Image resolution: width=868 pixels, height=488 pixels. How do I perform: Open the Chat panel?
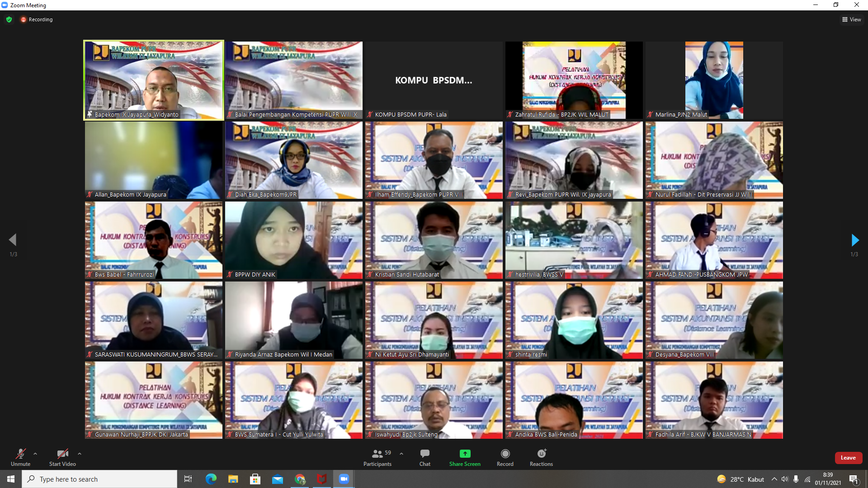[425, 457]
